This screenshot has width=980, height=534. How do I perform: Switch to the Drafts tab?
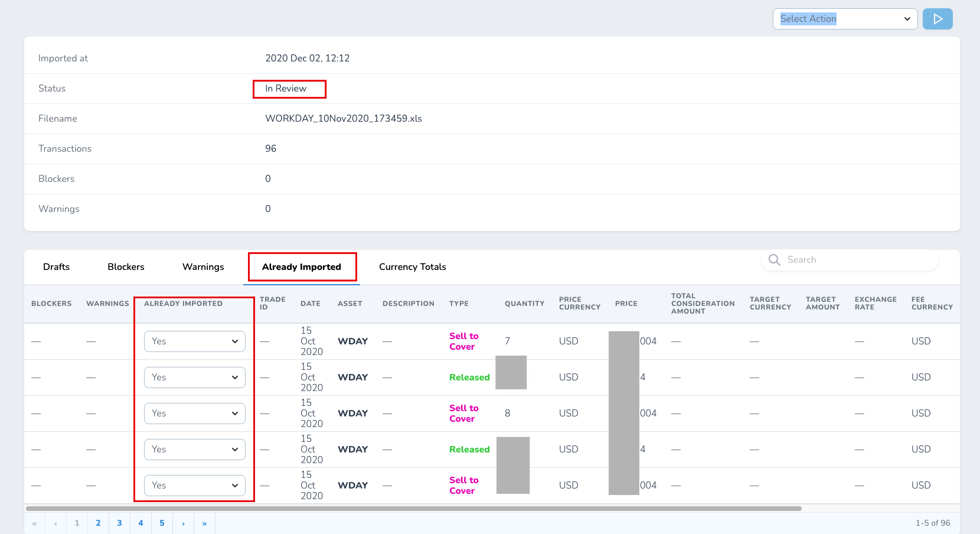pos(56,267)
